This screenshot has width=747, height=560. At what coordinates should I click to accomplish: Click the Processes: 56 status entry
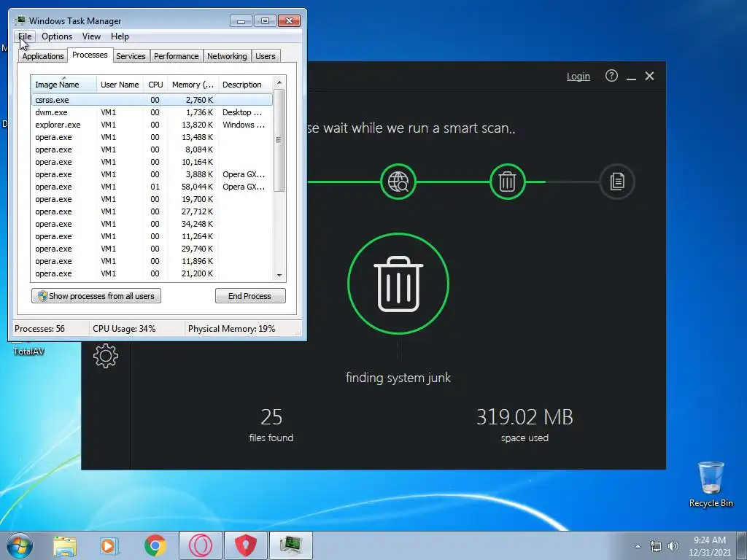point(39,329)
